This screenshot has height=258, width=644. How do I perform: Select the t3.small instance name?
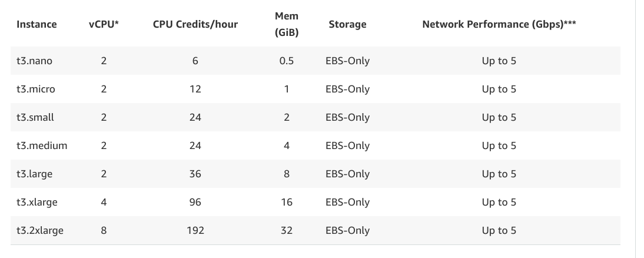click(x=35, y=117)
